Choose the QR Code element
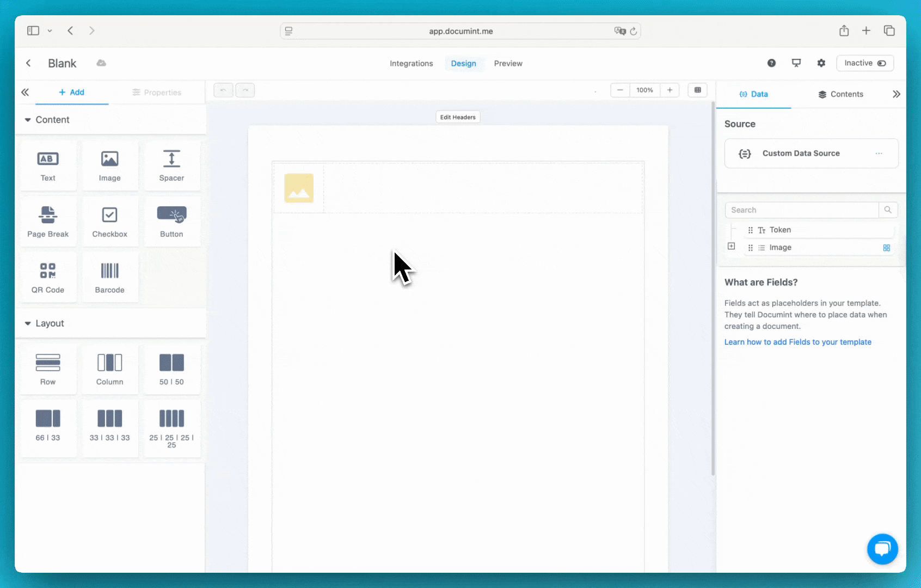 pyautogui.click(x=48, y=278)
